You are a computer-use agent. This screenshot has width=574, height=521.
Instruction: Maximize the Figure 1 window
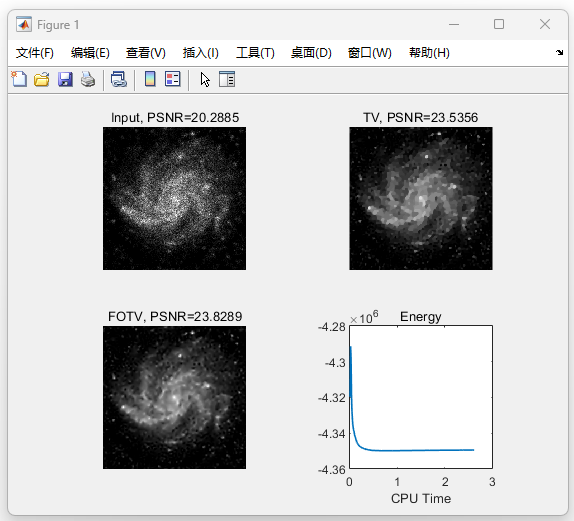(499, 25)
